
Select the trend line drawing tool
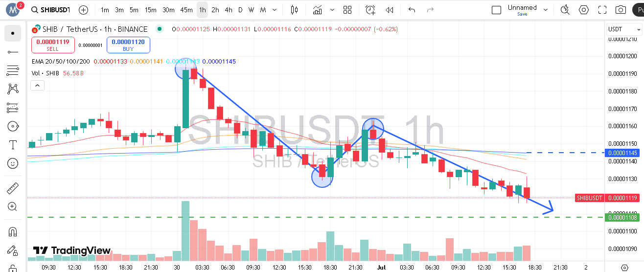(13, 52)
